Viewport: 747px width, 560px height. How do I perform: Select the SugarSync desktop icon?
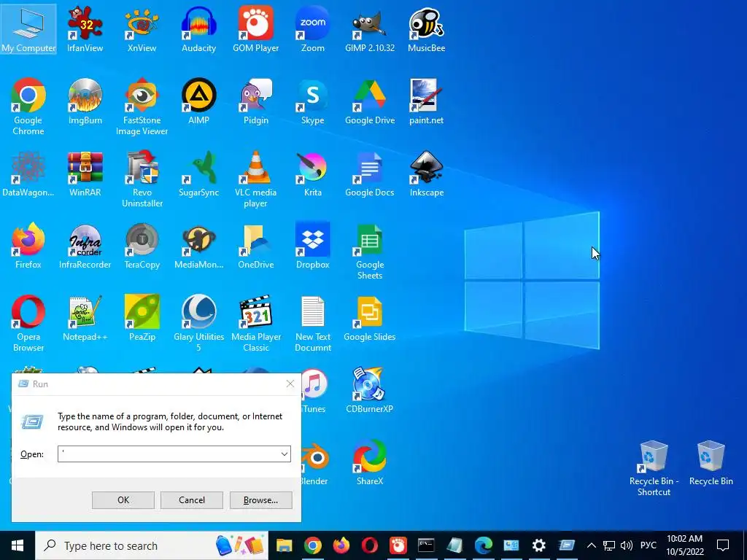(198, 174)
